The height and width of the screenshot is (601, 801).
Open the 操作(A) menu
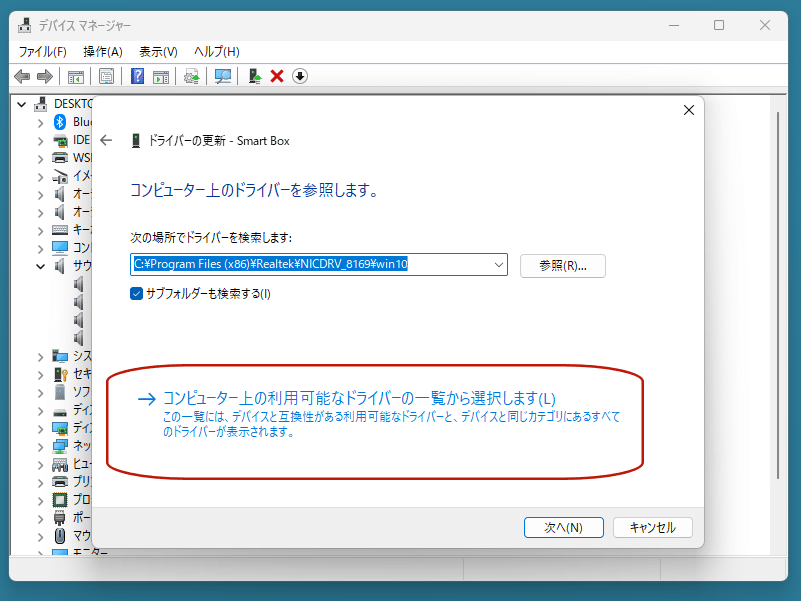pyautogui.click(x=103, y=52)
